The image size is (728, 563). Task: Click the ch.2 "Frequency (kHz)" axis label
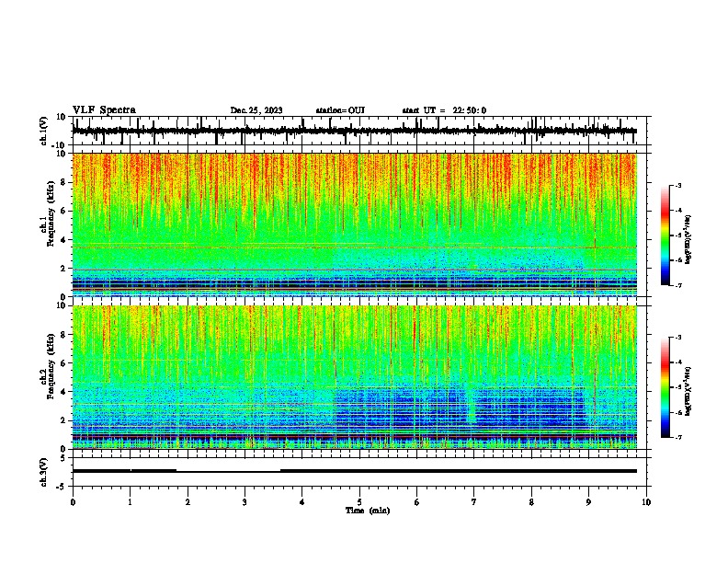click(51, 366)
